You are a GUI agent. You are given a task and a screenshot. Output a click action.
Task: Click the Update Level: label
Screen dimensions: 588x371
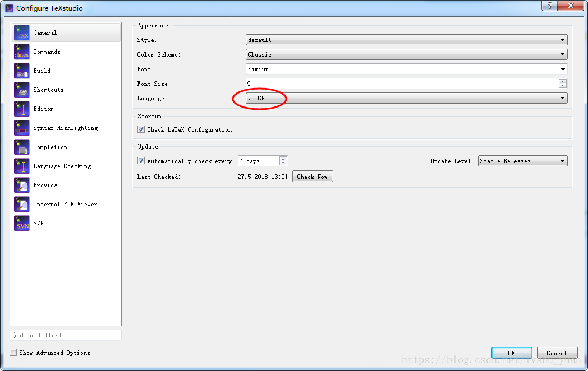point(452,161)
